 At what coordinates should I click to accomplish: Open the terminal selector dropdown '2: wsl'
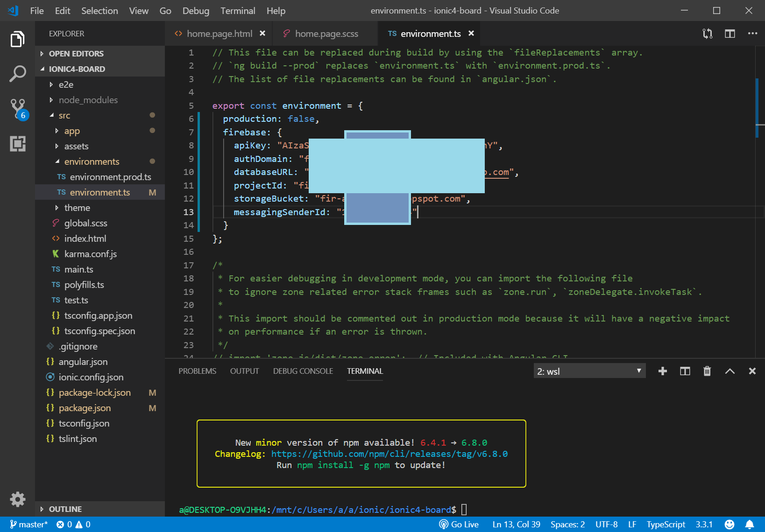(x=589, y=371)
